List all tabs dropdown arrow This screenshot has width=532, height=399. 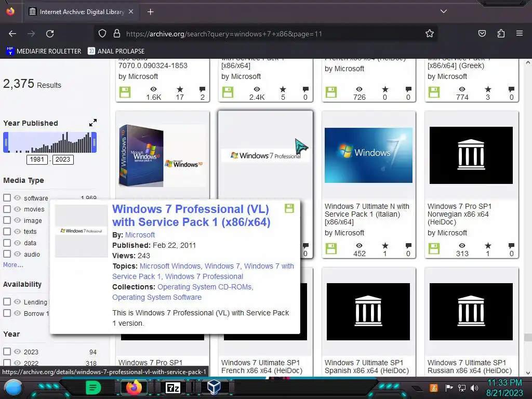click(x=444, y=11)
